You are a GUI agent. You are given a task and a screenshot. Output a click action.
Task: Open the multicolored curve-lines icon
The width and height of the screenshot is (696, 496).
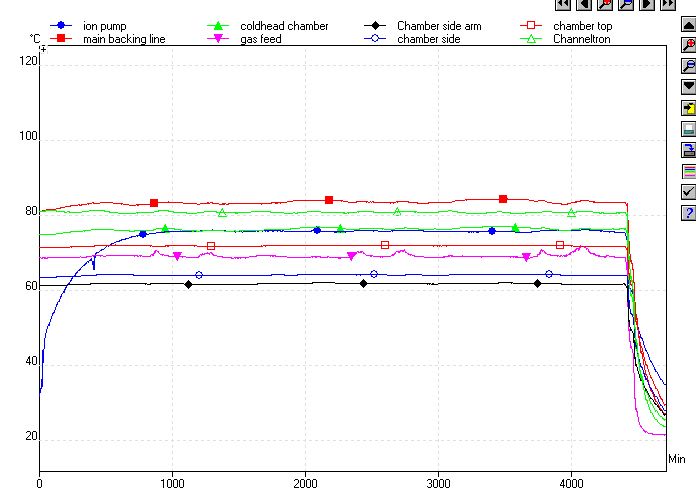tap(688, 171)
